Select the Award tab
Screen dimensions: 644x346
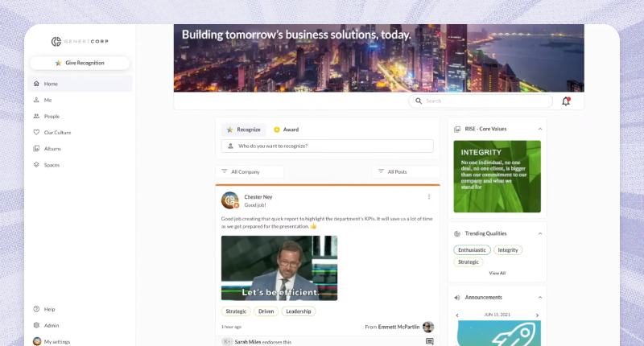pyautogui.click(x=287, y=130)
